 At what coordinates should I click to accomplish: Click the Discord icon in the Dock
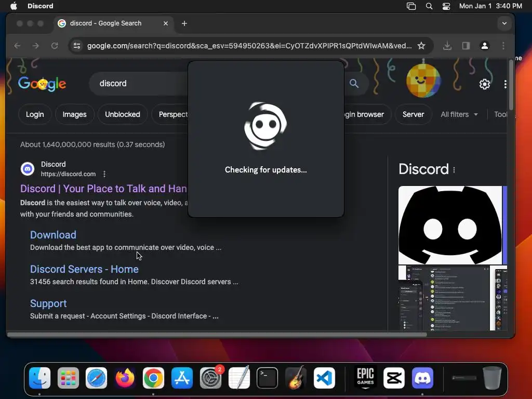tap(422, 378)
